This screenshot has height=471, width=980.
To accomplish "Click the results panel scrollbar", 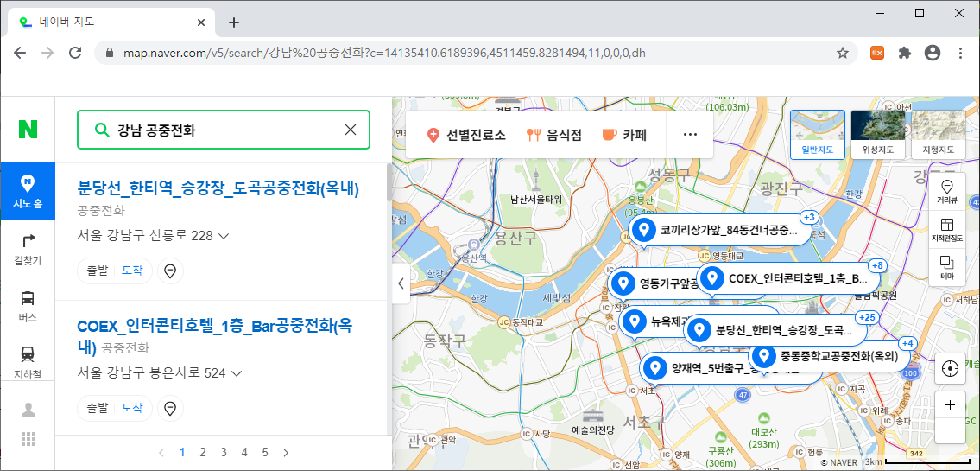I will coord(390,181).
